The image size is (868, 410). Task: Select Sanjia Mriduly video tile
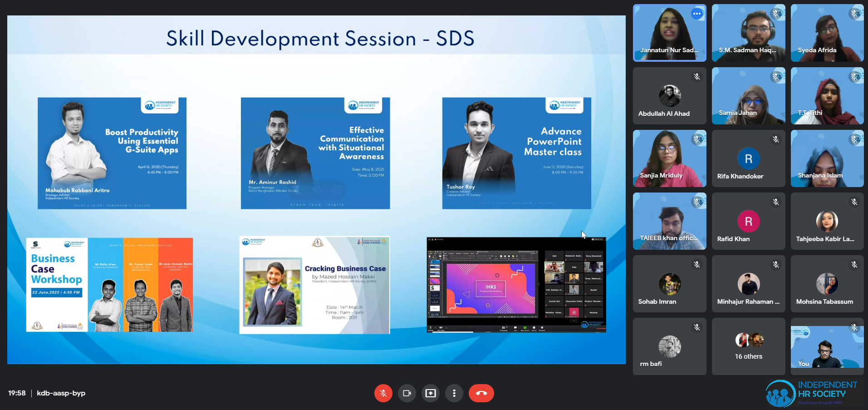[x=670, y=158]
